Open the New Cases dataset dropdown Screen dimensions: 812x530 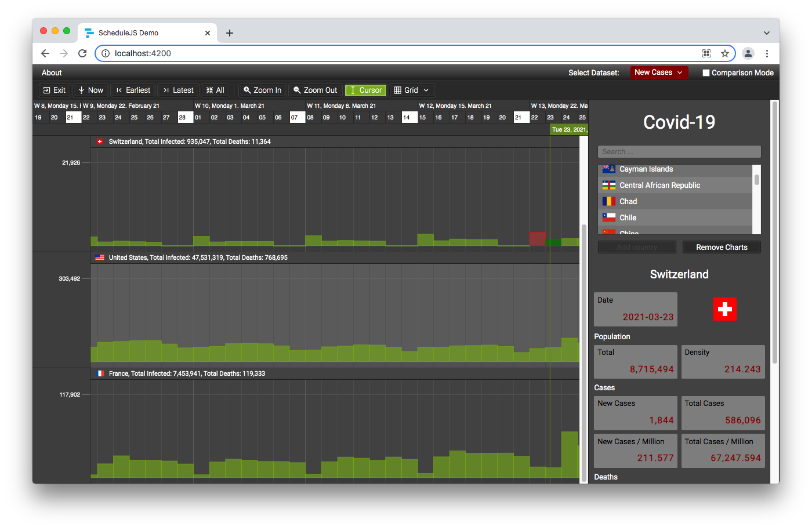tap(659, 72)
